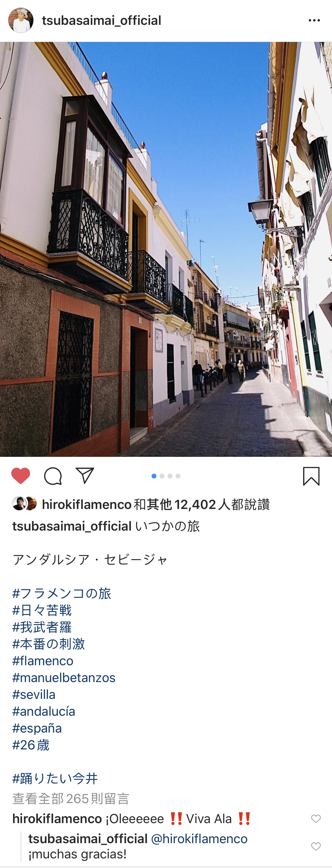Open likers' avatar thumbnails beside hirokiflamenco
Viewport: 332px width, 868px height.
24,503
